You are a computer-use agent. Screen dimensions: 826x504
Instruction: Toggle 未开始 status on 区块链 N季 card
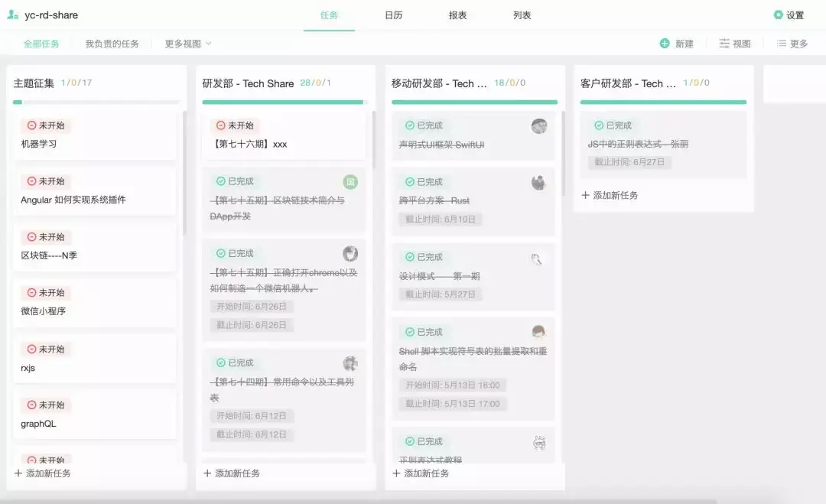pos(46,237)
